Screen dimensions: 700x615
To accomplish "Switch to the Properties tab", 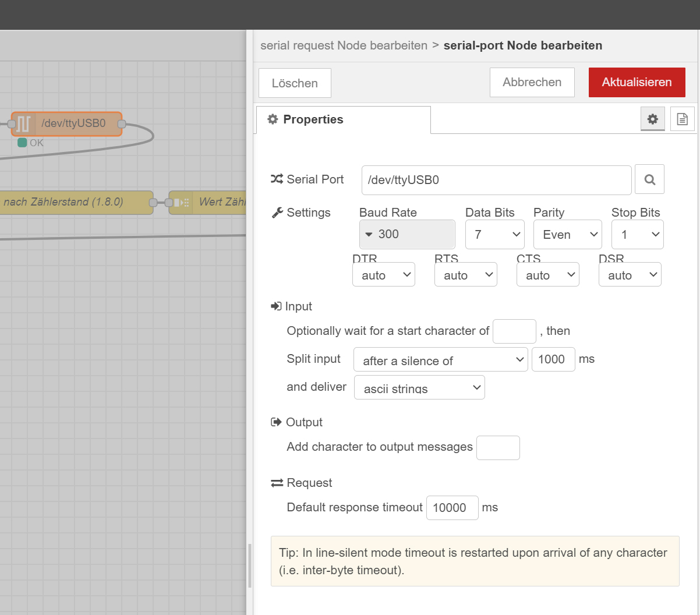I will 342,120.
